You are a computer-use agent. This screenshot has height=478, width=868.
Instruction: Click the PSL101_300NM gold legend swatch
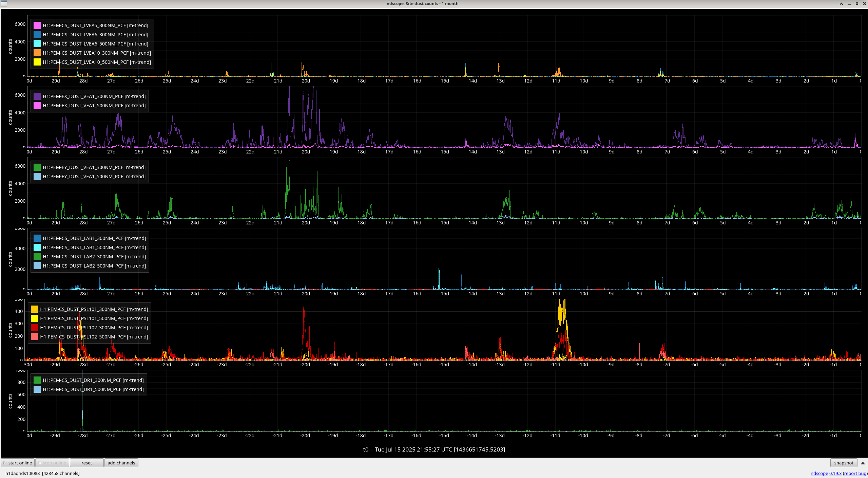(x=34, y=309)
